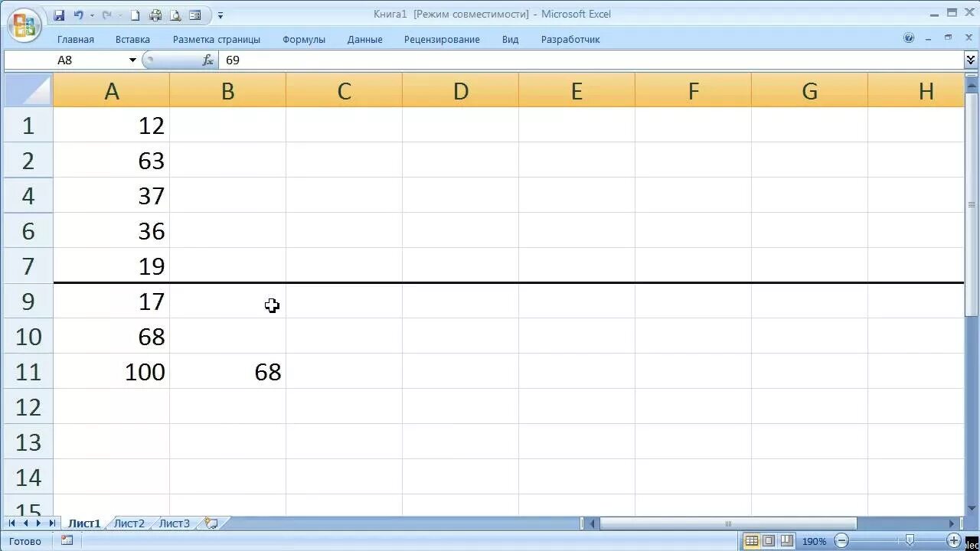
Task: Click the Select All corner button
Action: click(28, 90)
